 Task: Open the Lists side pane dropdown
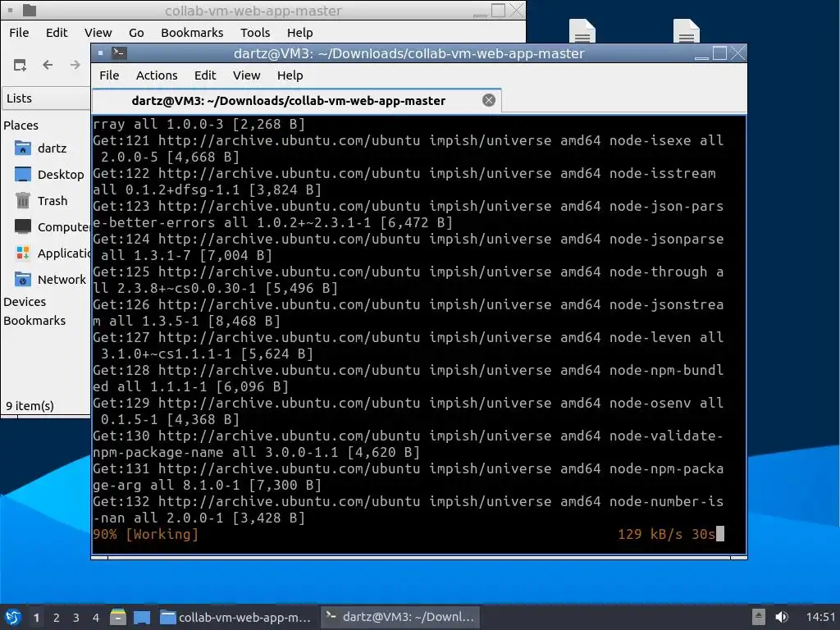pyautogui.click(x=46, y=98)
